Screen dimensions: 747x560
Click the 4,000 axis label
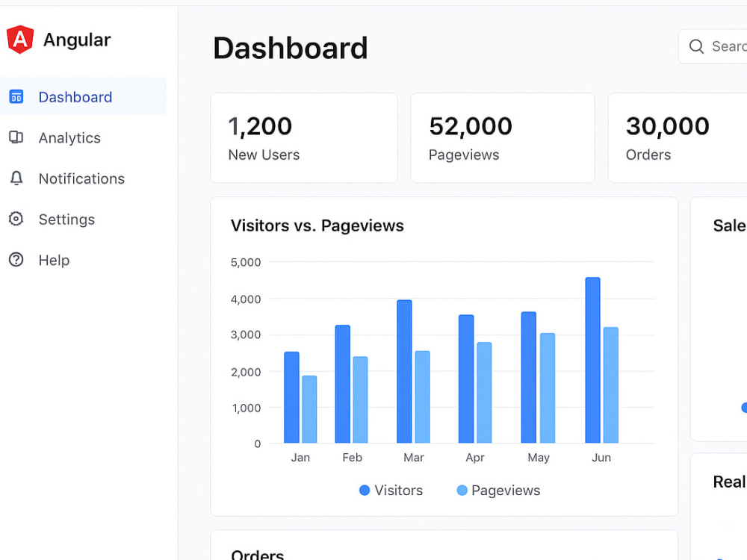(x=246, y=299)
